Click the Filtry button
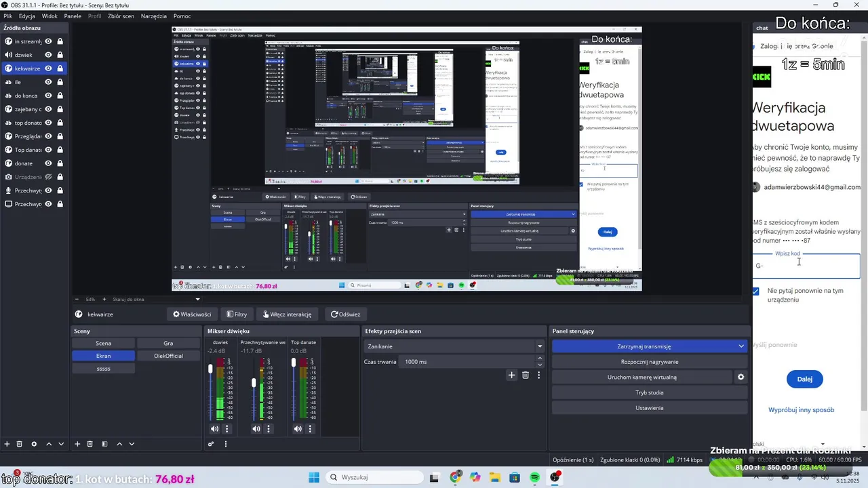 [x=237, y=314]
